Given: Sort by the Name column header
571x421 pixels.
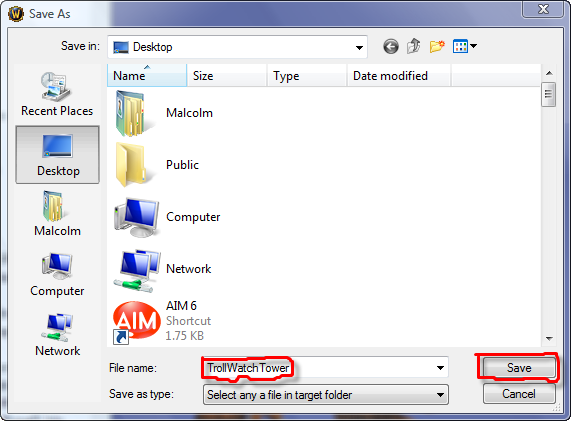Looking at the screenshot, I should (x=147, y=75).
